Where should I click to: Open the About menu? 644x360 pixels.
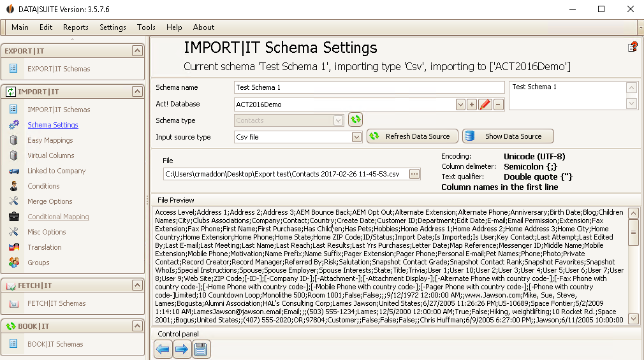(203, 27)
